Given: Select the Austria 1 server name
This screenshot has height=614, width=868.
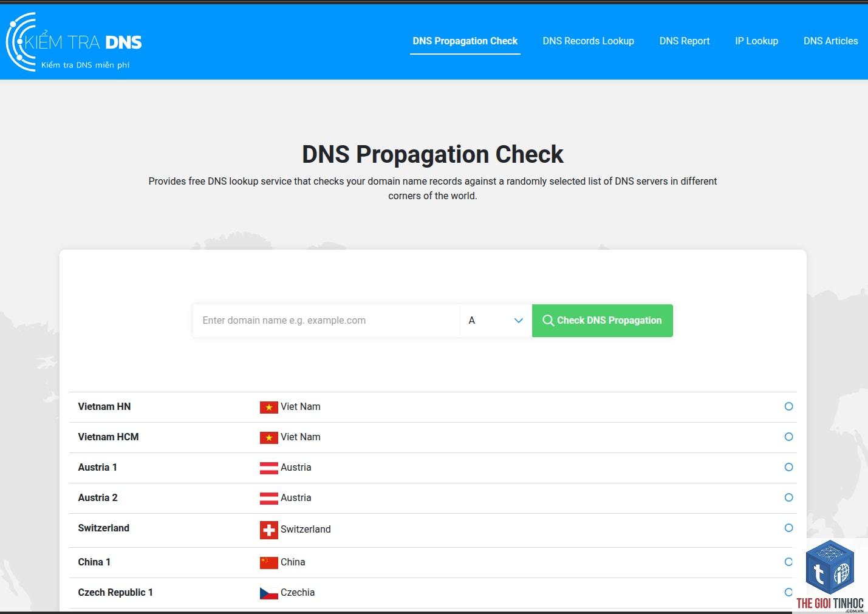Looking at the screenshot, I should [97, 468].
